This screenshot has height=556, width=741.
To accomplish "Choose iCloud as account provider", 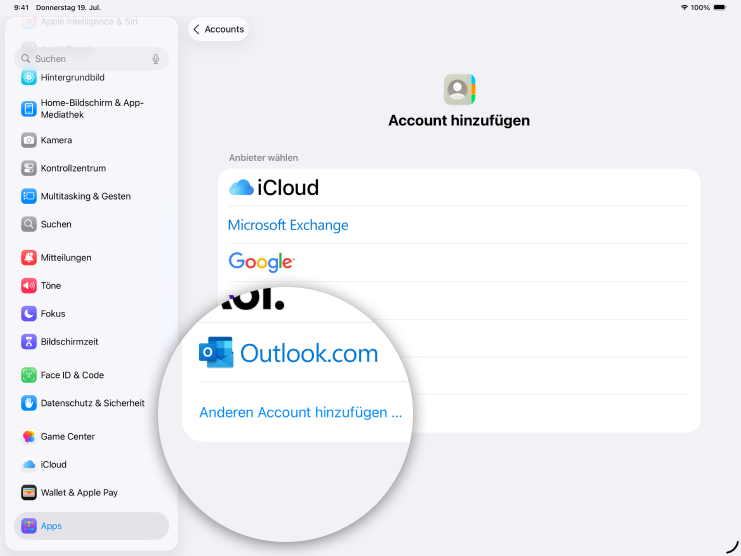I will 274,187.
